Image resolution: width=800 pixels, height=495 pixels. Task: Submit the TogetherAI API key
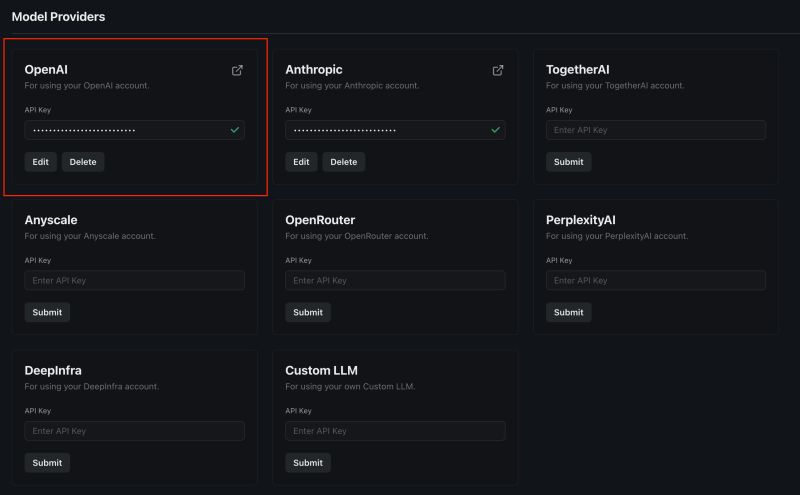[x=568, y=162]
